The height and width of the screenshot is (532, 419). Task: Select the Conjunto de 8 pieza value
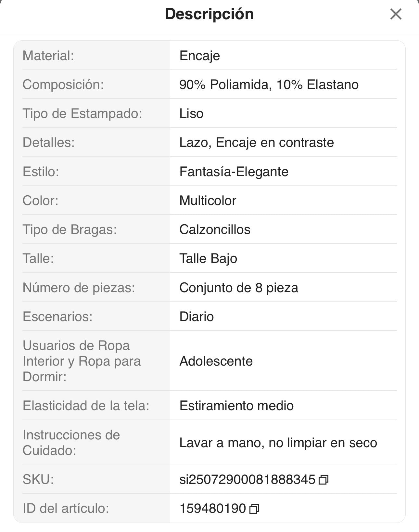[x=238, y=288]
